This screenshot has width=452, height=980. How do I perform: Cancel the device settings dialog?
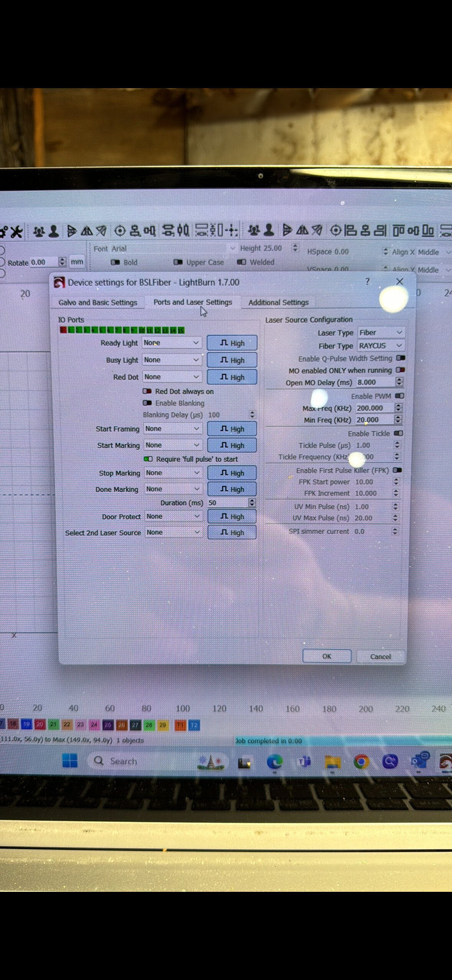point(380,656)
